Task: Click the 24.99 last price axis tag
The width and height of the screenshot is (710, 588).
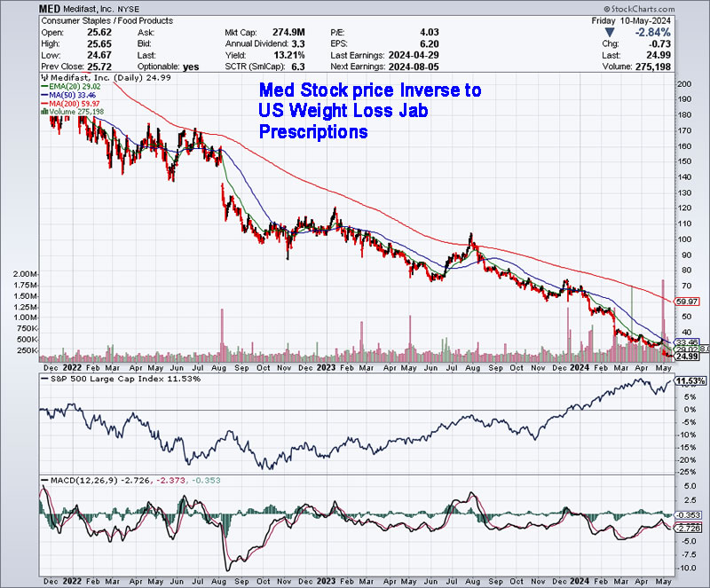Action: [x=686, y=357]
